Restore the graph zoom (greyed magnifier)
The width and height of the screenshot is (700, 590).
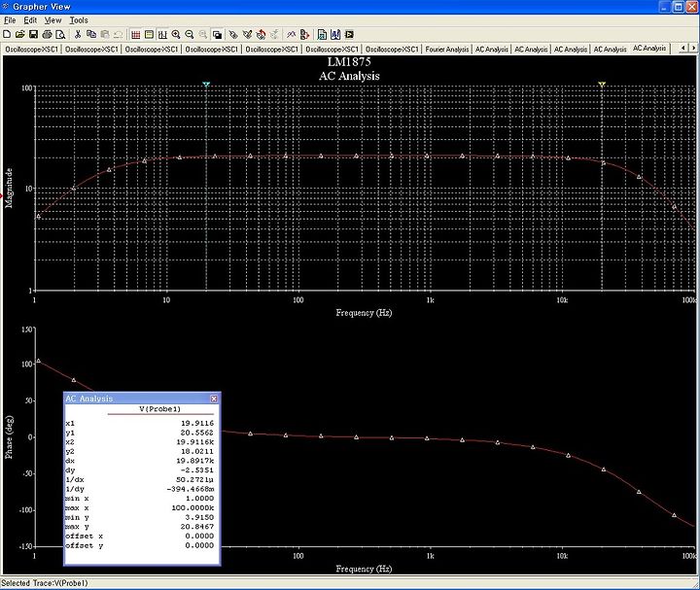[x=203, y=34]
